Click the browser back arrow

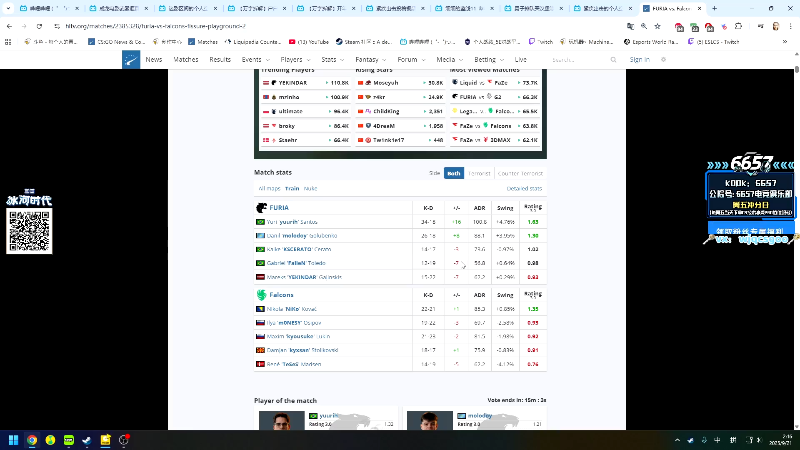[10, 26]
